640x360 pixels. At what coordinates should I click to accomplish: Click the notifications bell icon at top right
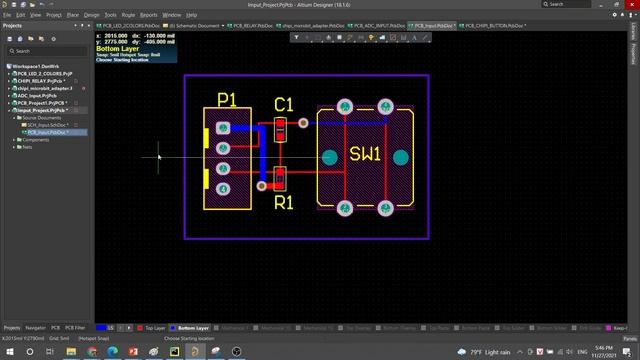point(622,15)
